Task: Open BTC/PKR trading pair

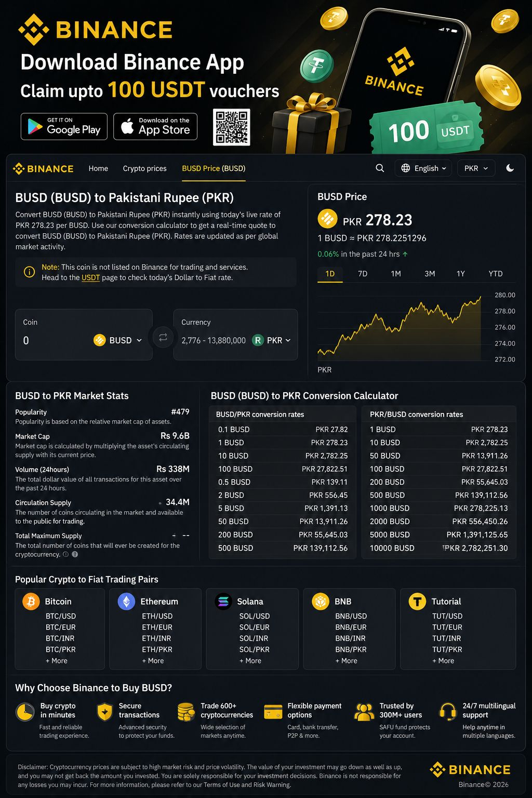Action: (x=61, y=649)
